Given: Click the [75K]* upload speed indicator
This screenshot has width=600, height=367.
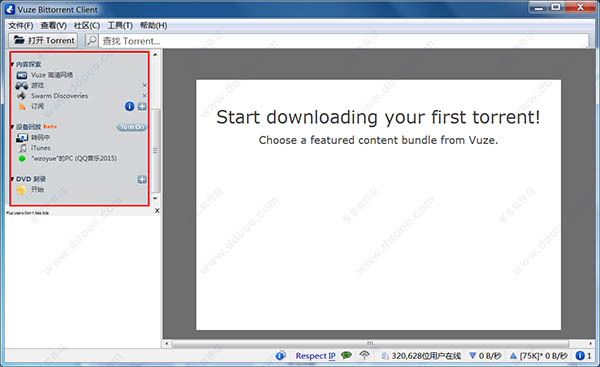Looking at the screenshot, I should point(539,356).
